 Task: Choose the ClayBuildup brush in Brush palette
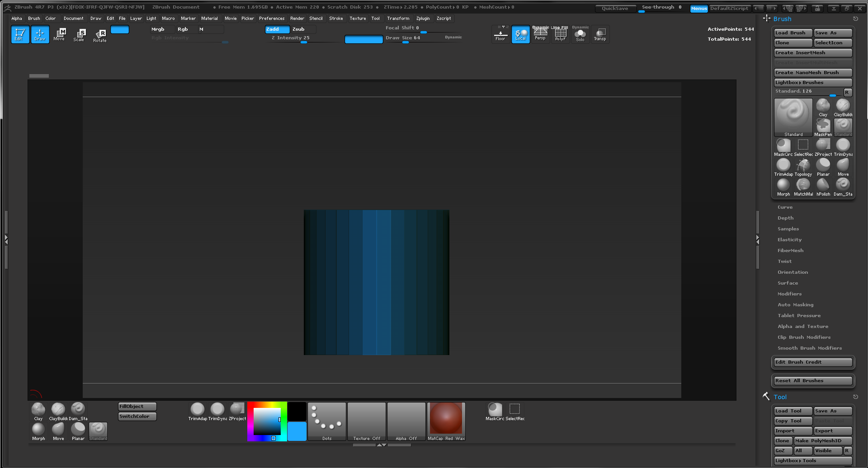click(x=843, y=107)
